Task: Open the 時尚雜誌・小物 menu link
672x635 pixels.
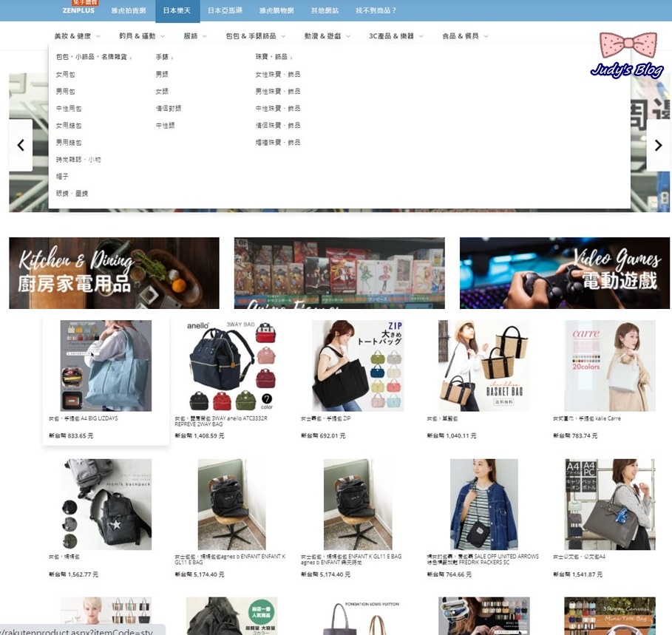Action: (78, 160)
